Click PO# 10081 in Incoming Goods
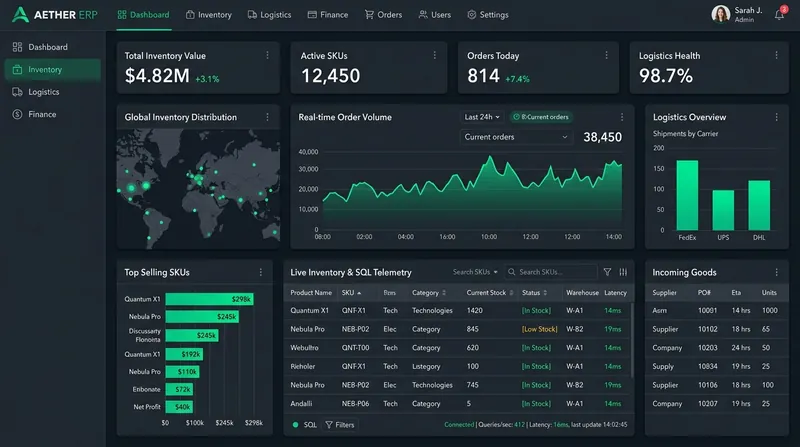Viewport: 800px width, 447px height. (x=707, y=310)
